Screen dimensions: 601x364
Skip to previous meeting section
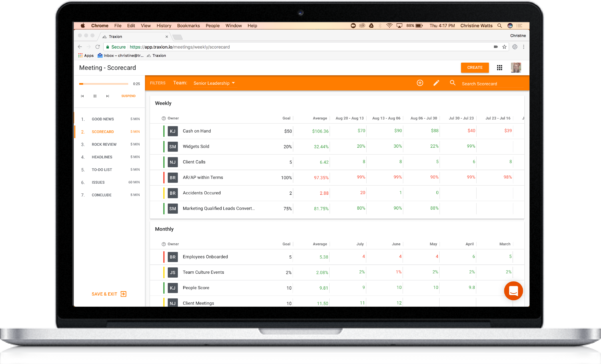[82, 96]
